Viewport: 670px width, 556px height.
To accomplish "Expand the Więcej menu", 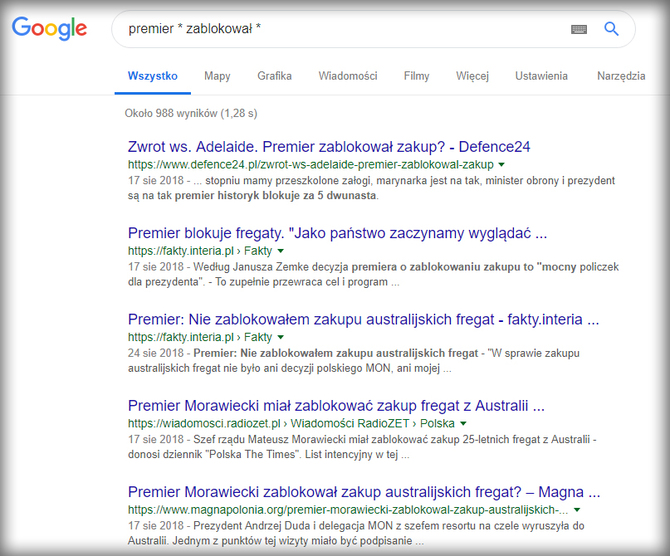I will point(472,76).
